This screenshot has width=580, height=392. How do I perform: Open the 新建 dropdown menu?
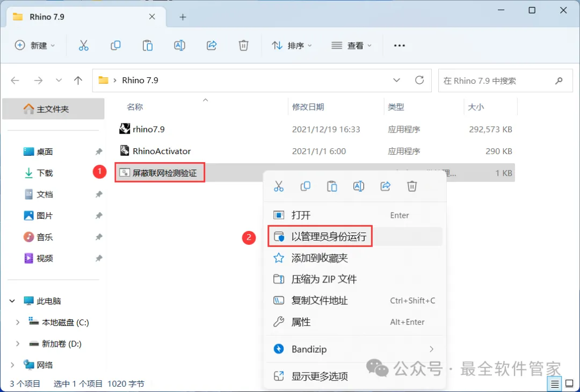35,46
